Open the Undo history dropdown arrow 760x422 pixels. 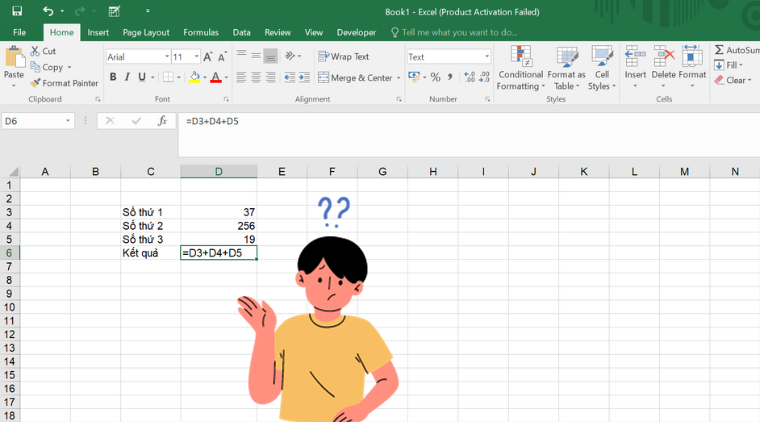click(62, 11)
